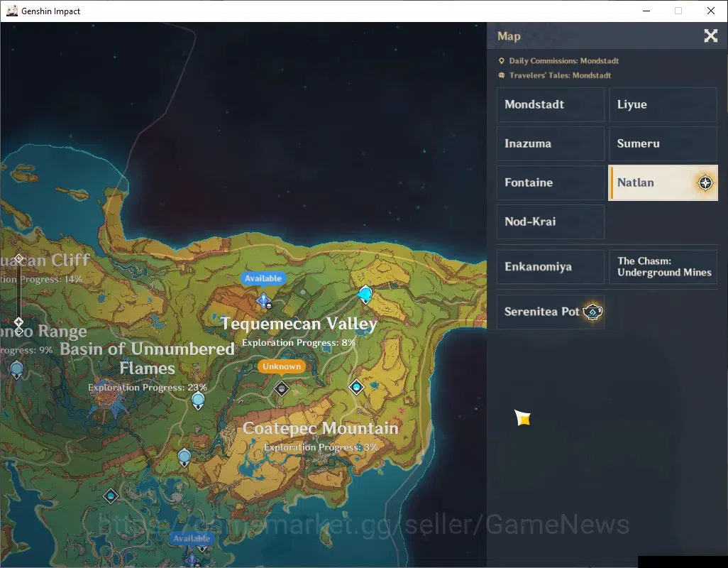Select the Fontaine region button
Viewport: 728px width, 568px height.
[550, 182]
